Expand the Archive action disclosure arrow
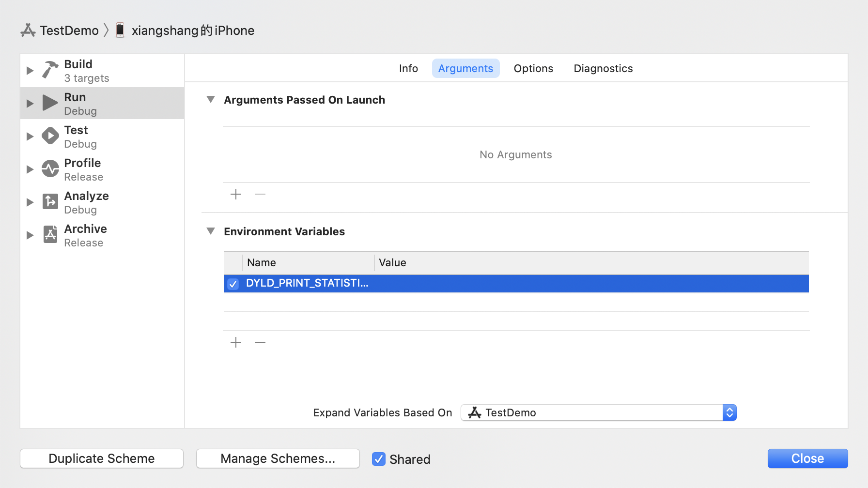868x488 pixels. point(30,235)
